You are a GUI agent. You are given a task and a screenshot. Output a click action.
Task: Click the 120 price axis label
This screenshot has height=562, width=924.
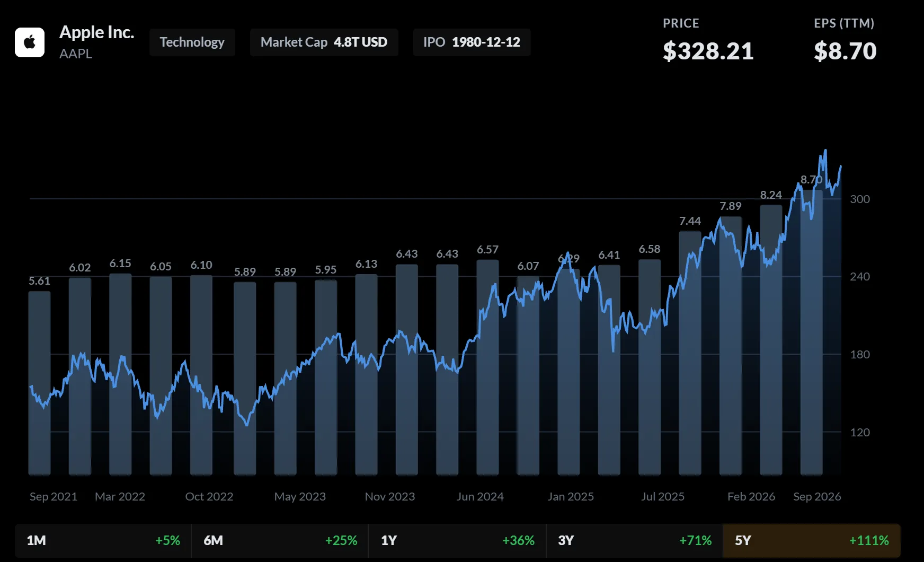click(860, 433)
